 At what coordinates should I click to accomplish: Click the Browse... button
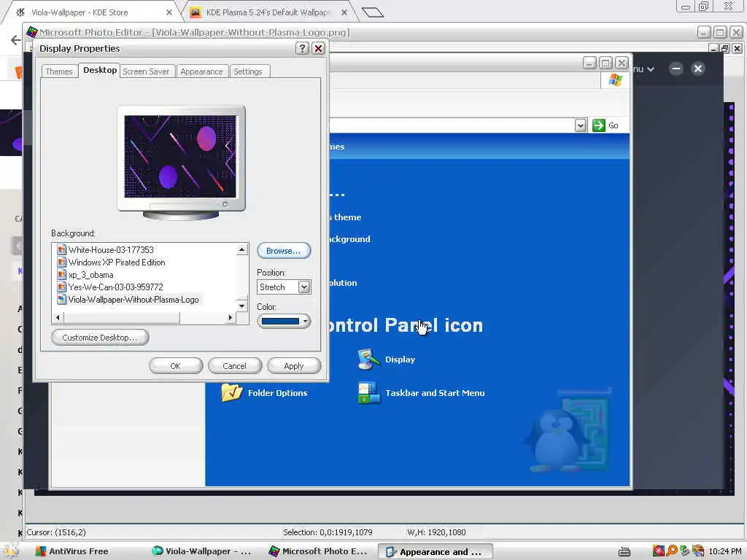(284, 251)
